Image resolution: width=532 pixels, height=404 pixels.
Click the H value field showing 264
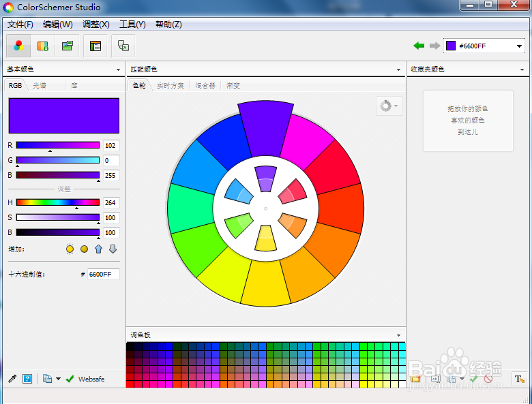tap(111, 202)
